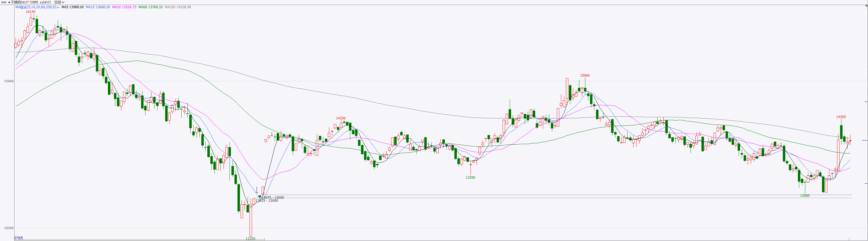The height and width of the screenshot is (241, 868).
Task: Click the chart link icon at top-left
Action: [4, 2]
